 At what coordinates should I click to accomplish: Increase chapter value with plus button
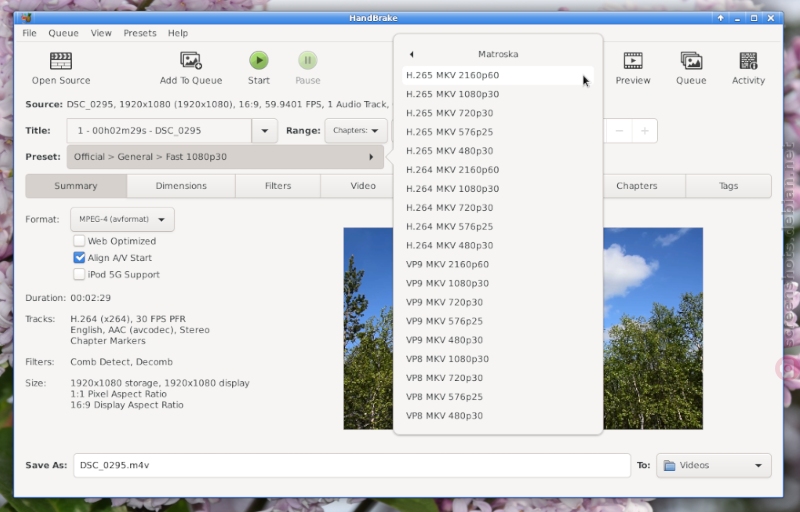(x=644, y=131)
